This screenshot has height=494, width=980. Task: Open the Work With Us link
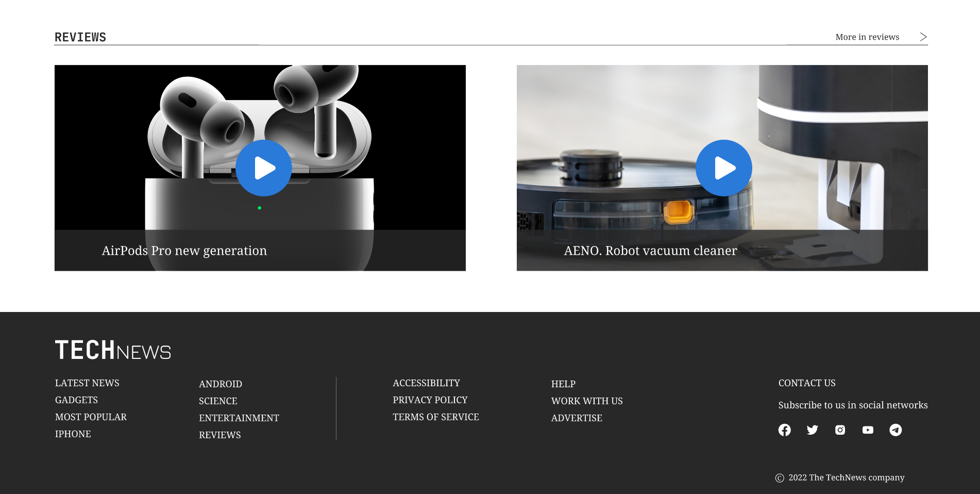point(587,401)
